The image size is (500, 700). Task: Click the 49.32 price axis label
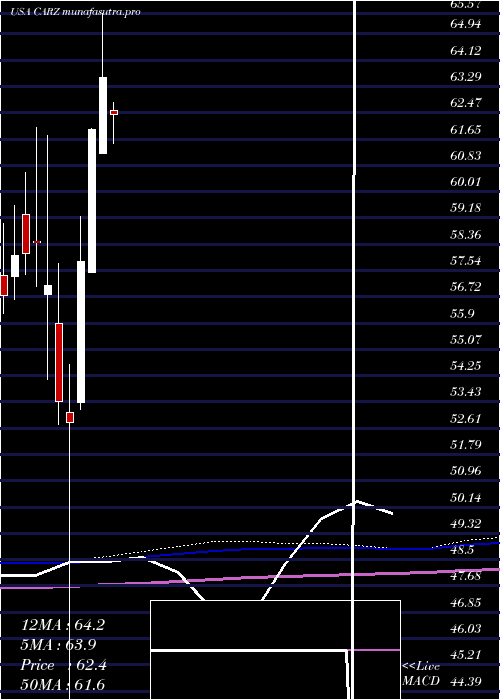click(466, 524)
